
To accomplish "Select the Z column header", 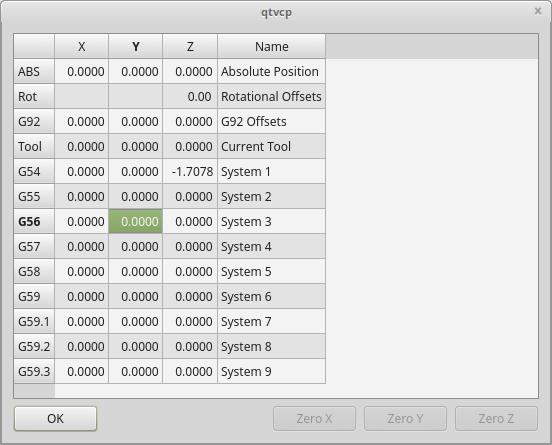I will [x=190, y=46].
